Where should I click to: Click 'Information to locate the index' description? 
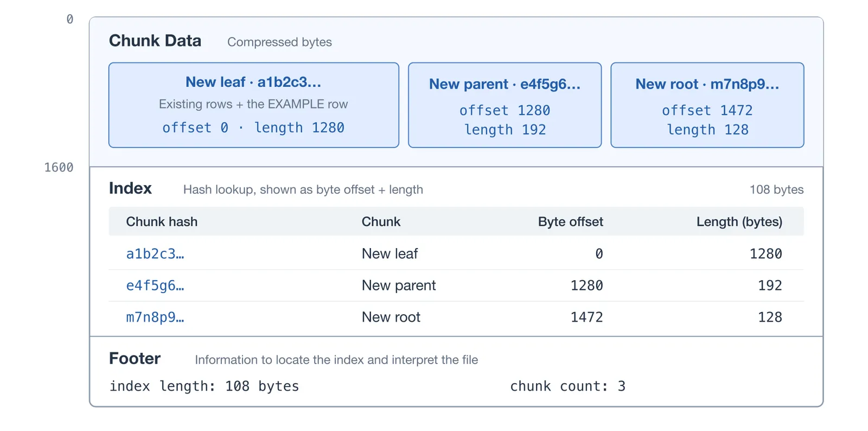coord(336,360)
